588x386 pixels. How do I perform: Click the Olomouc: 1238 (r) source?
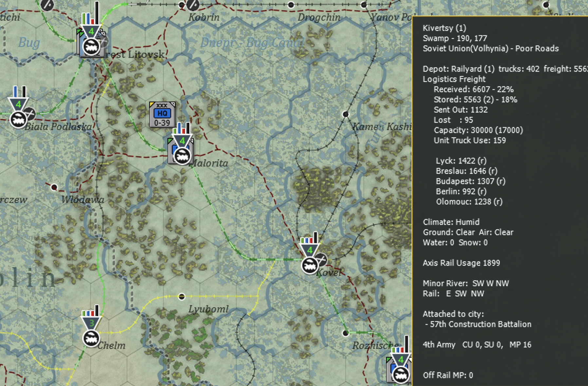pos(469,202)
